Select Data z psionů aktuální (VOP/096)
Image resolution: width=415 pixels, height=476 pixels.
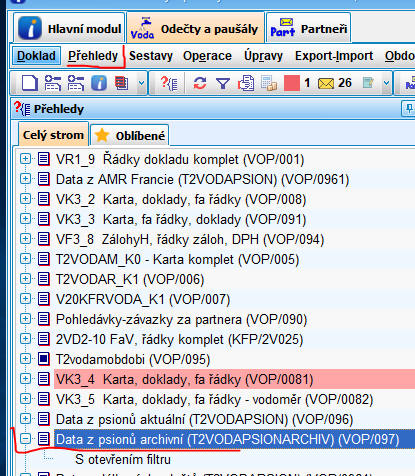(204, 419)
